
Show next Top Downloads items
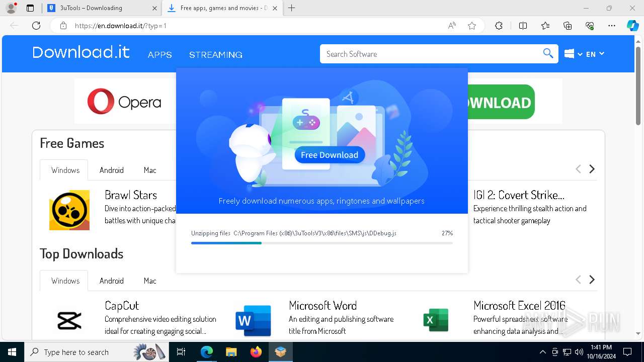pyautogui.click(x=592, y=280)
